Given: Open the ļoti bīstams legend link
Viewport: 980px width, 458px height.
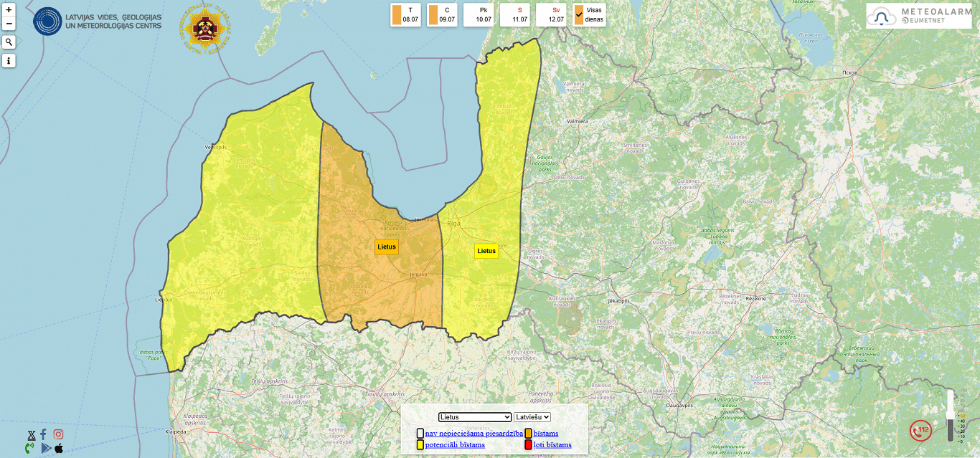Looking at the screenshot, I should pyautogui.click(x=552, y=444).
